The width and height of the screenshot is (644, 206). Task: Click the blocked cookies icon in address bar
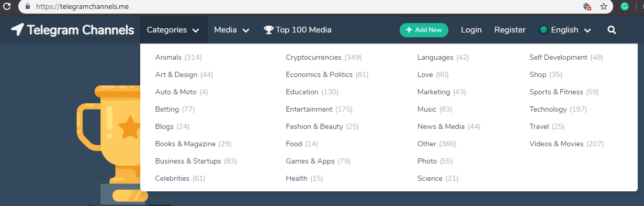pyautogui.click(x=587, y=7)
